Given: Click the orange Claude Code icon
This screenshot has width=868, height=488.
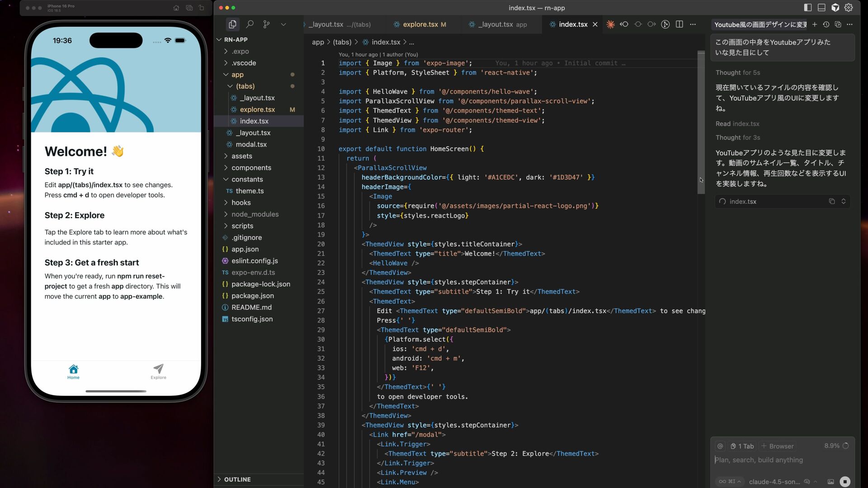Looking at the screenshot, I should click(x=610, y=24).
